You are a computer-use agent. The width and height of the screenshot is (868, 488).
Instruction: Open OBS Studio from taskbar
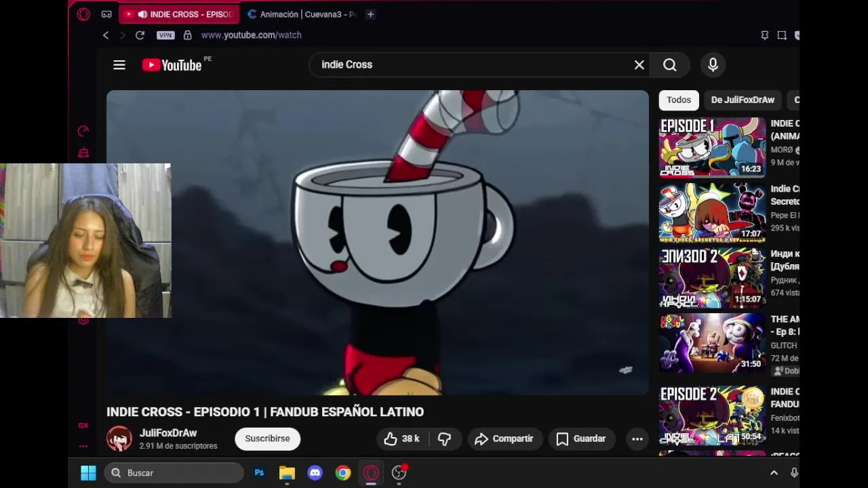[399, 473]
